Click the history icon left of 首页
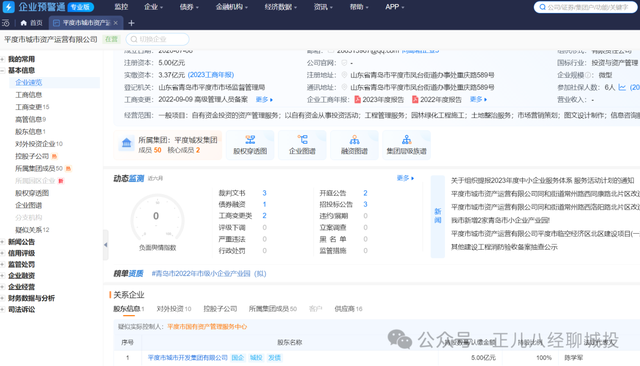 coord(6,23)
